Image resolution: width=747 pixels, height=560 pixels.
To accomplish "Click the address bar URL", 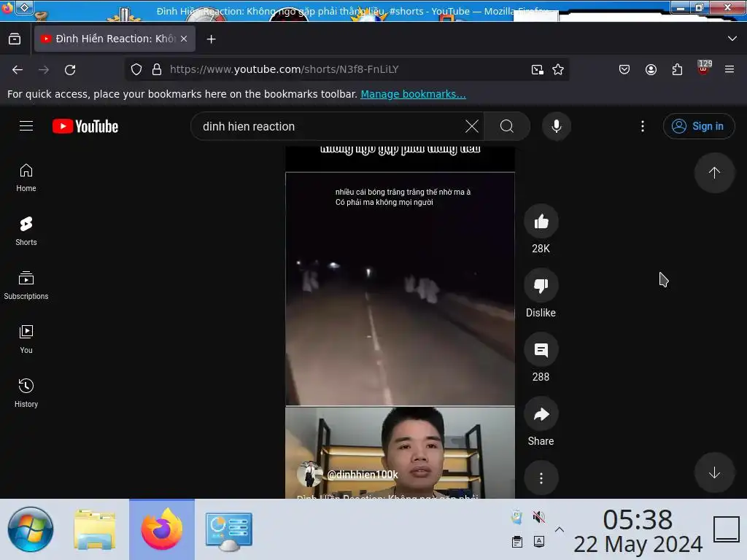I will coord(284,69).
